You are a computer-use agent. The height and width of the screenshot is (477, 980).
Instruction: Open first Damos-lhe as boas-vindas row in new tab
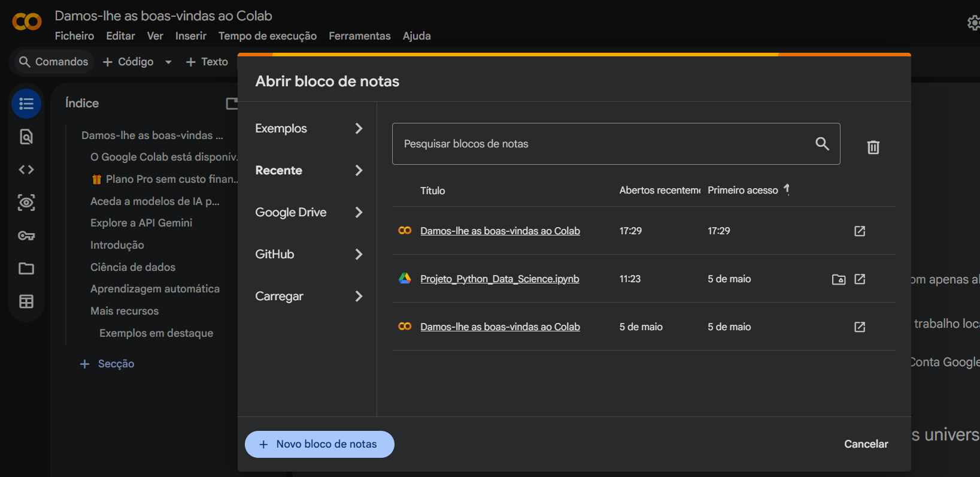(860, 231)
